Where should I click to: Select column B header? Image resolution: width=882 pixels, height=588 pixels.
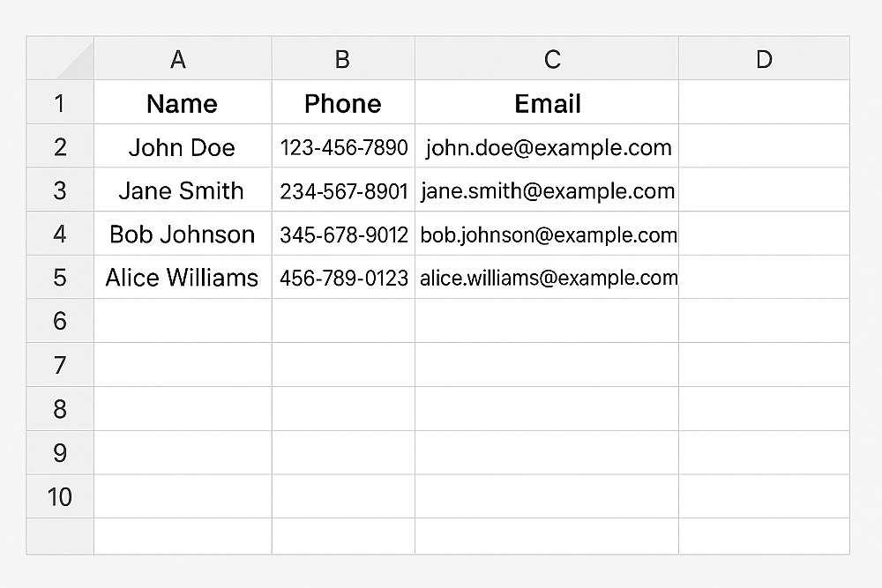coord(343,59)
